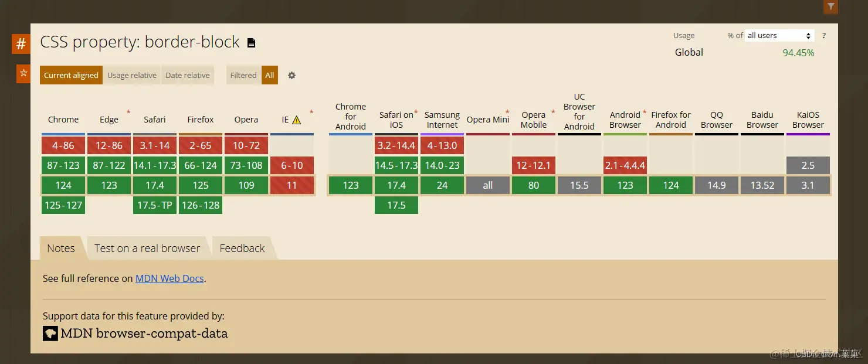The height and width of the screenshot is (364, 868).
Task: Click the Opera Mini all cell
Action: [488, 185]
